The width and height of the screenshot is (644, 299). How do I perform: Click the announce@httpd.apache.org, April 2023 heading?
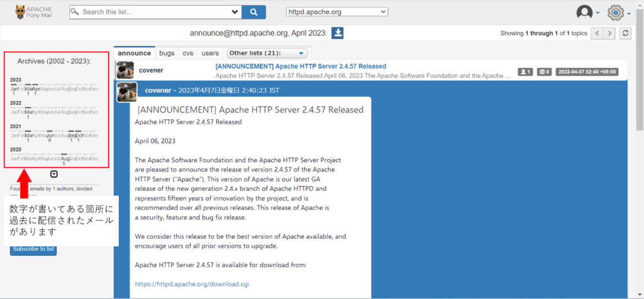coord(258,33)
